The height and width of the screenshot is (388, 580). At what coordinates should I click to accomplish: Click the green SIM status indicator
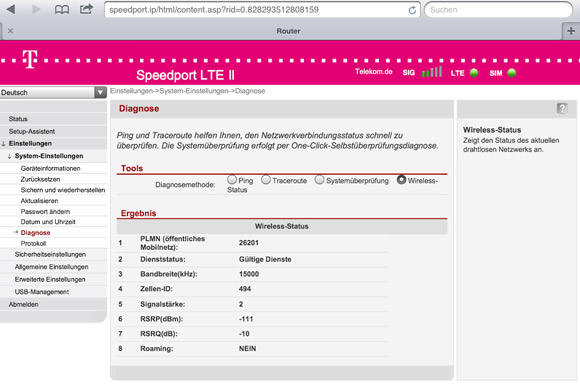pyautogui.click(x=512, y=73)
